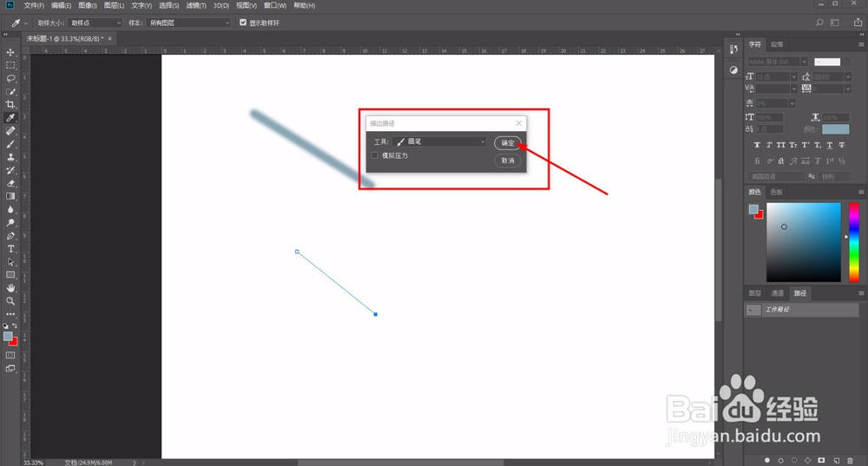Select the Move tool

coord(10,52)
